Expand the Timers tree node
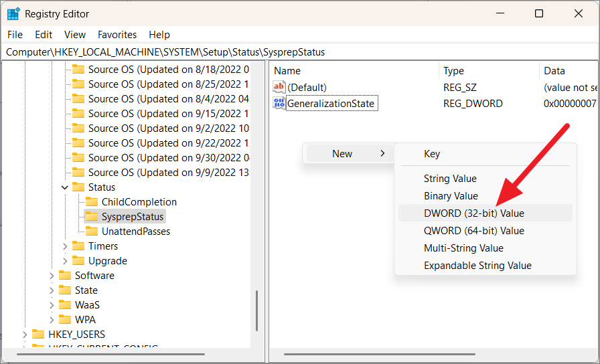Viewport: 600px width, 364px height. [65, 246]
